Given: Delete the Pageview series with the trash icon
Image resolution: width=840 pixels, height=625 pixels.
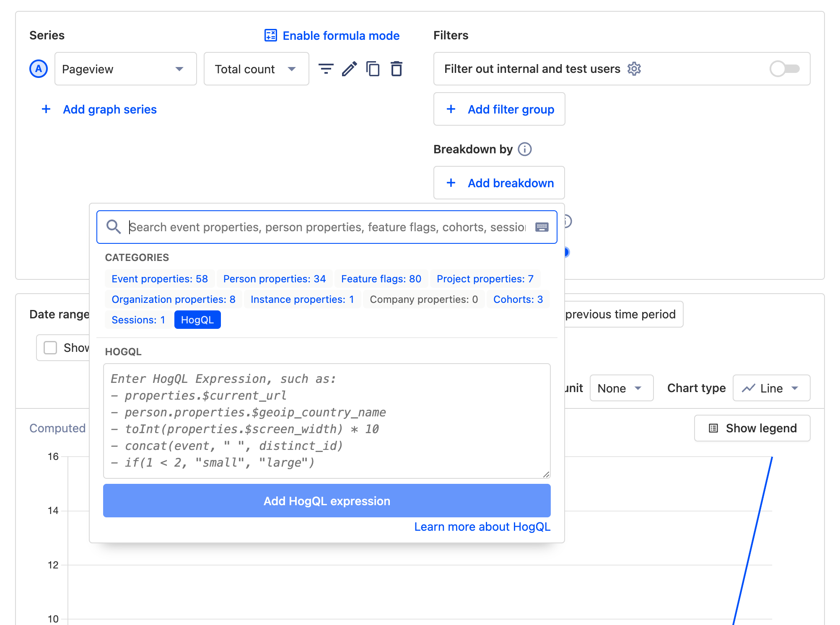Looking at the screenshot, I should (x=396, y=69).
